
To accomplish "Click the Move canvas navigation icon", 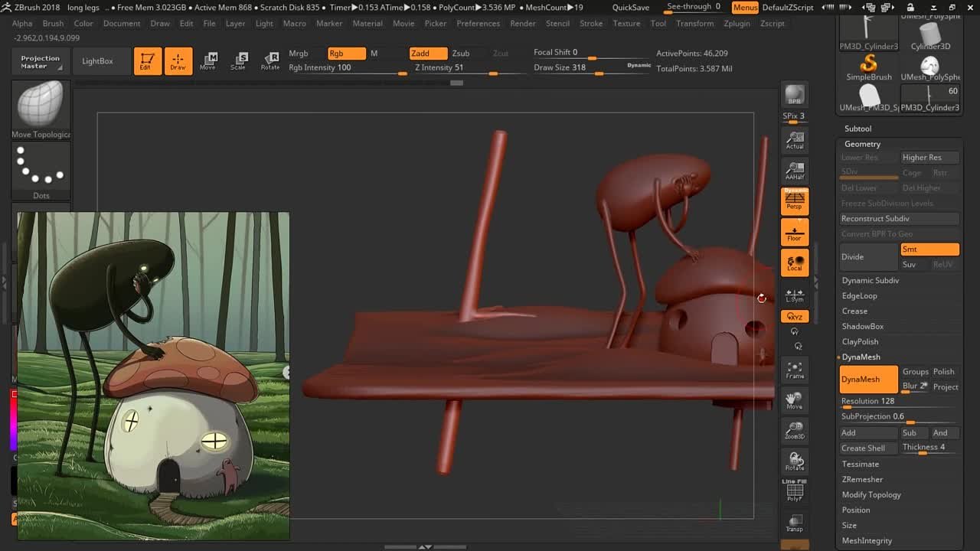I will [x=795, y=401].
